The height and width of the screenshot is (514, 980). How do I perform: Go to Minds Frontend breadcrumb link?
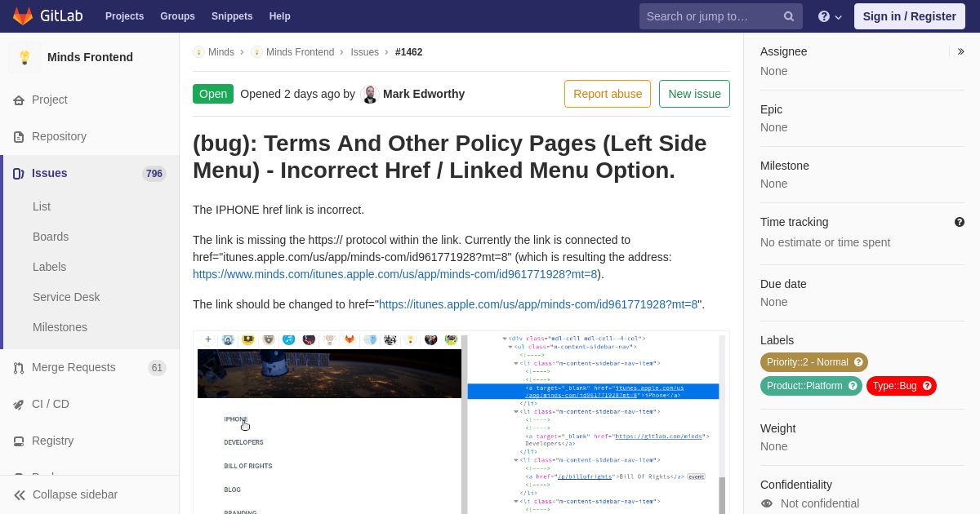point(300,52)
